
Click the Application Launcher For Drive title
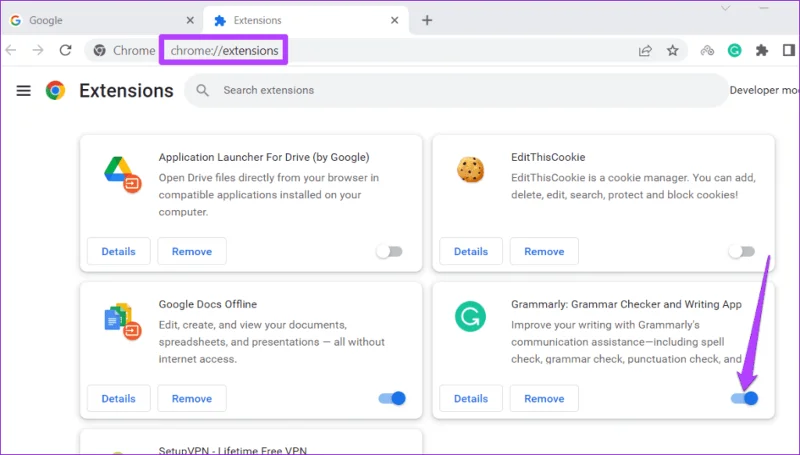[264, 157]
